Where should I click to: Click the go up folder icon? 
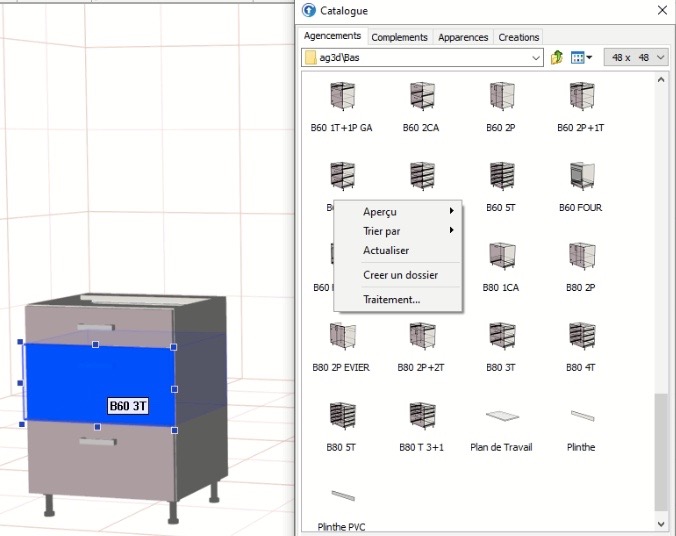(557, 58)
